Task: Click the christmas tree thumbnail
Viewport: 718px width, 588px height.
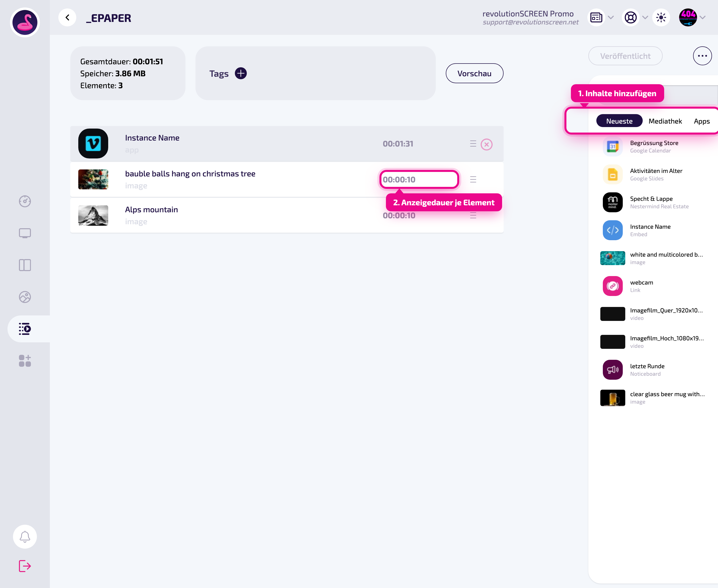Action: pos(93,179)
